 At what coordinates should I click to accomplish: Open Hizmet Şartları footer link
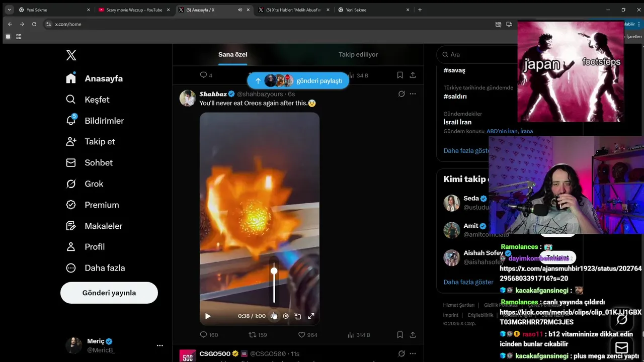tap(459, 305)
